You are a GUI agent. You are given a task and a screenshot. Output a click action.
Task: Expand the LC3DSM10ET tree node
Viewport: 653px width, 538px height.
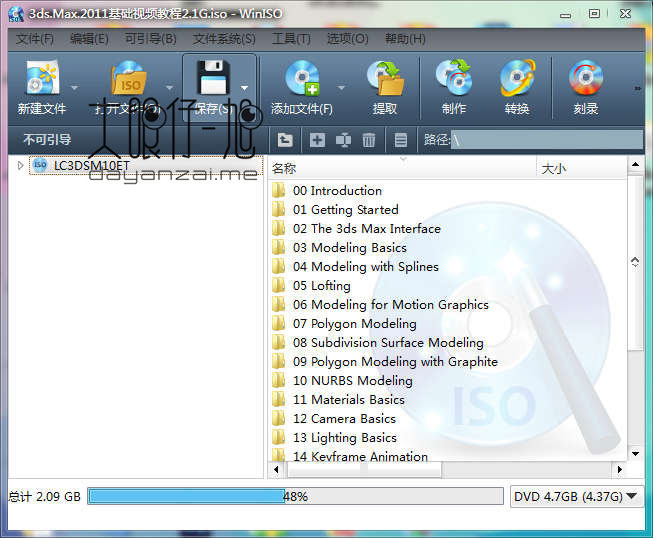pyautogui.click(x=20, y=165)
